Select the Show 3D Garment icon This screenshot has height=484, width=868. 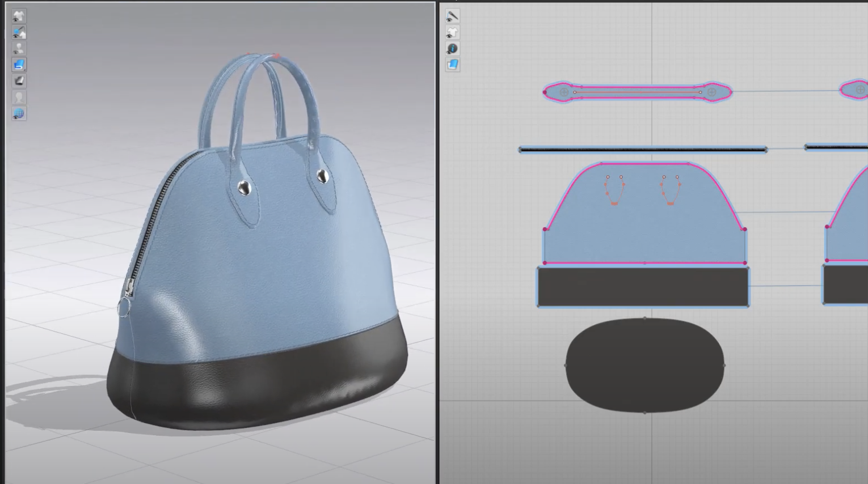(19, 16)
